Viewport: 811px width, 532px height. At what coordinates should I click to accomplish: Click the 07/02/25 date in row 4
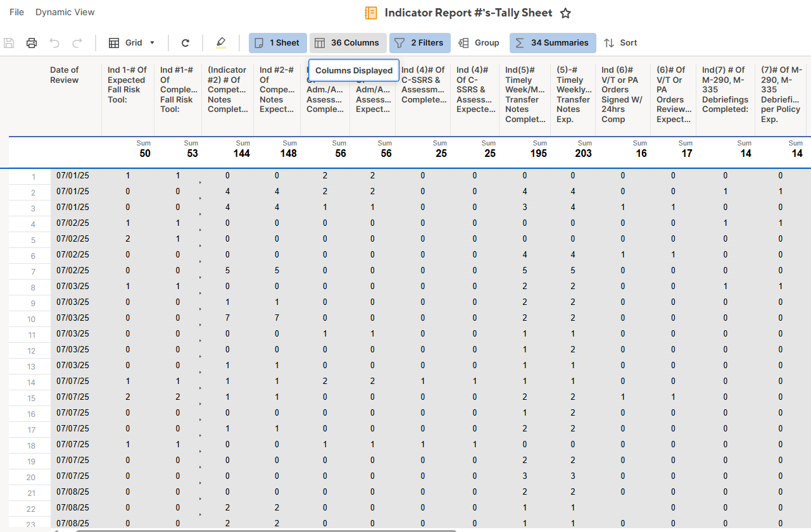pyautogui.click(x=73, y=223)
